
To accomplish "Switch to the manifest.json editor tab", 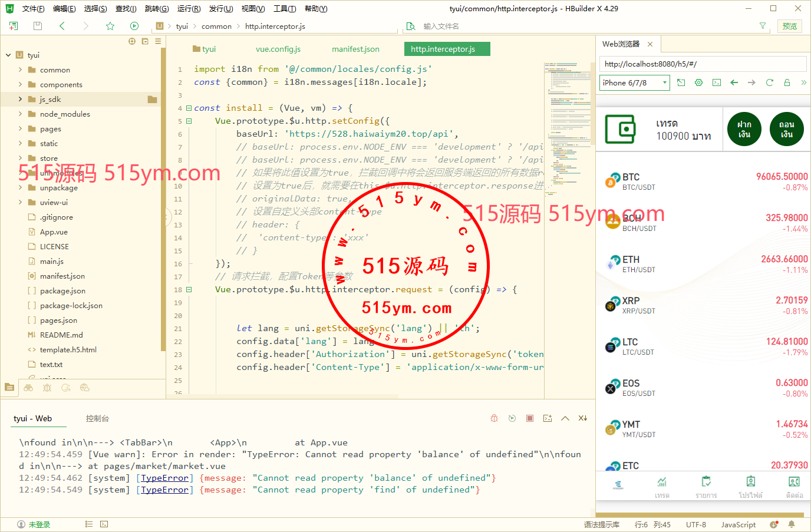I will (355, 49).
